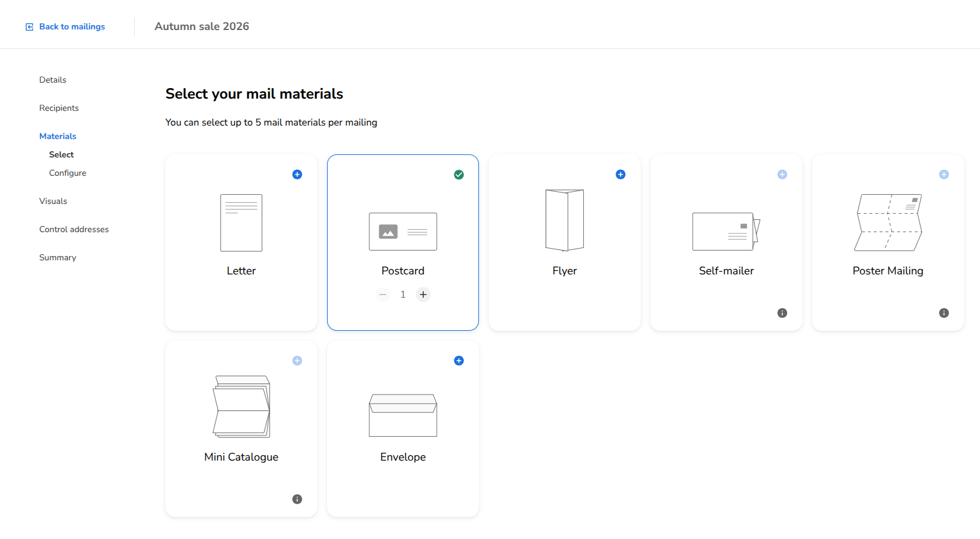Screen dimensions: 980x539
Task: Go to Configure sub-step
Action: tap(67, 173)
